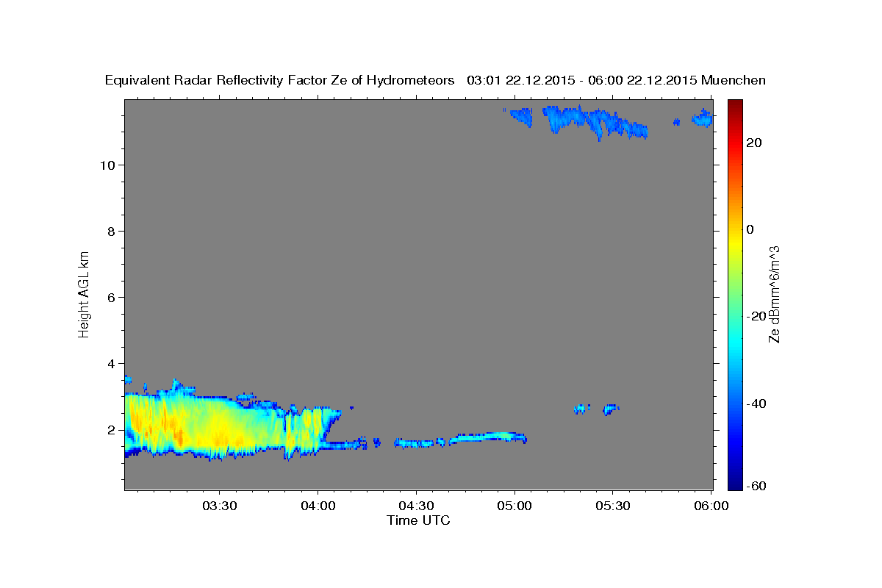The width and height of the screenshot is (882, 588).
Task: Click the 06:00 time axis tick label
Action: click(711, 506)
